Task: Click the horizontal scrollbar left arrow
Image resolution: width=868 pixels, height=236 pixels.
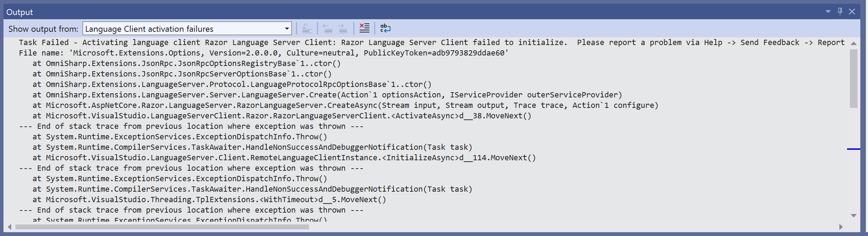Action: tap(9, 227)
